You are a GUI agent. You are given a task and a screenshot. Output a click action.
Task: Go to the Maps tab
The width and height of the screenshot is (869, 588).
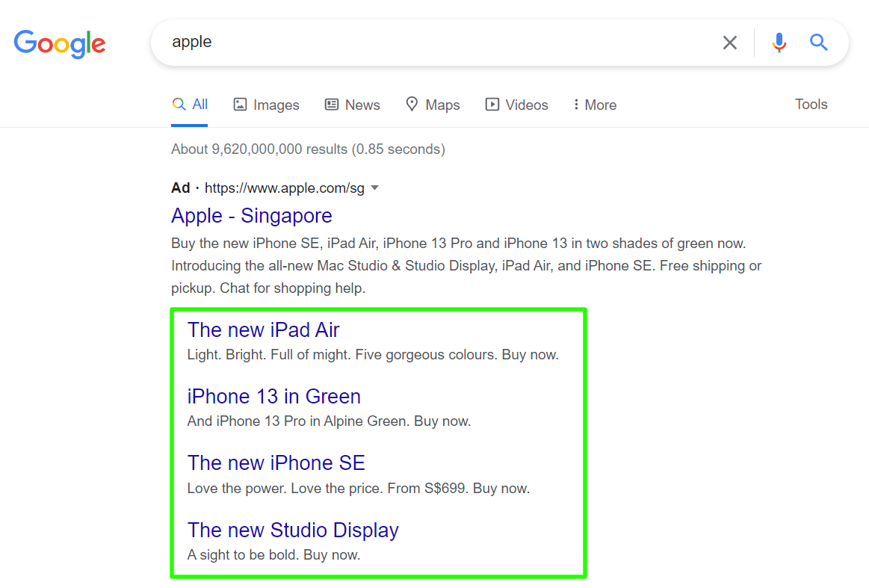pyautogui.click(x=433, y=105)
